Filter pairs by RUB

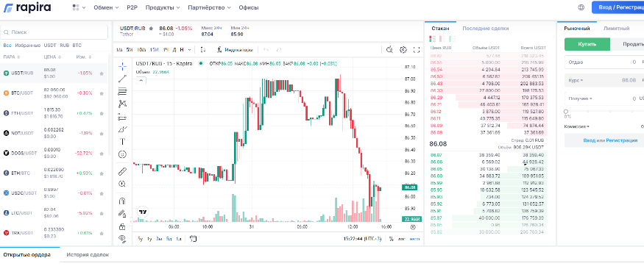[65, 45]
